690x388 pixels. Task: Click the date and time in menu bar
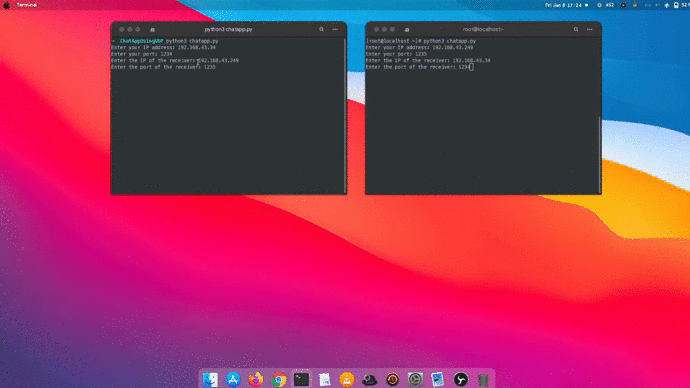pos(563,5)
